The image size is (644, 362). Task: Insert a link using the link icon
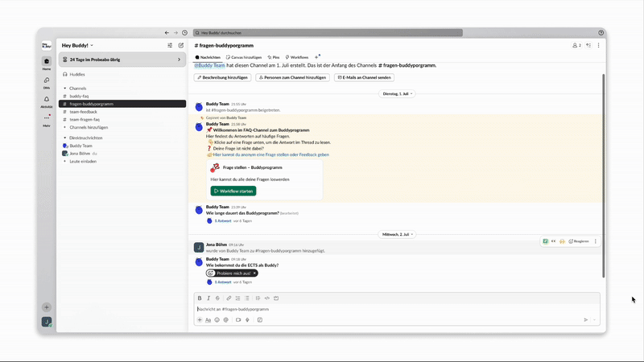[x=229, y=298]
